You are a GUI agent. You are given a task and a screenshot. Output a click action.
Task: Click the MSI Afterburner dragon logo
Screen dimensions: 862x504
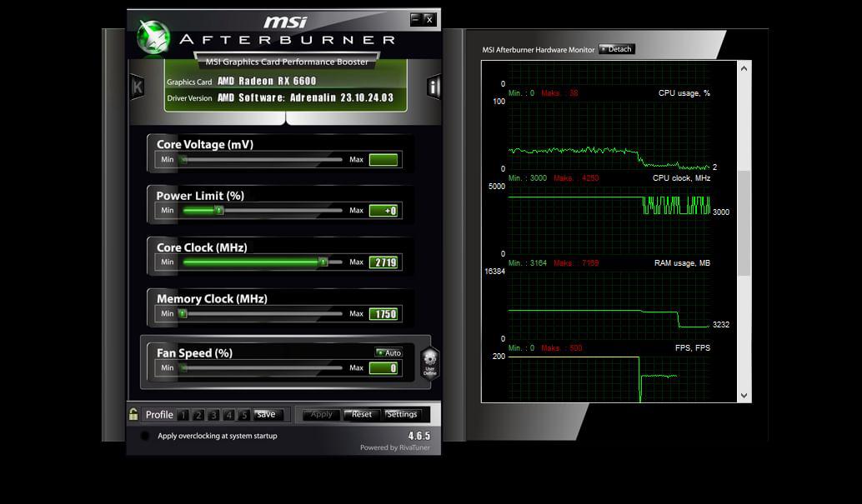coord(153,37)
